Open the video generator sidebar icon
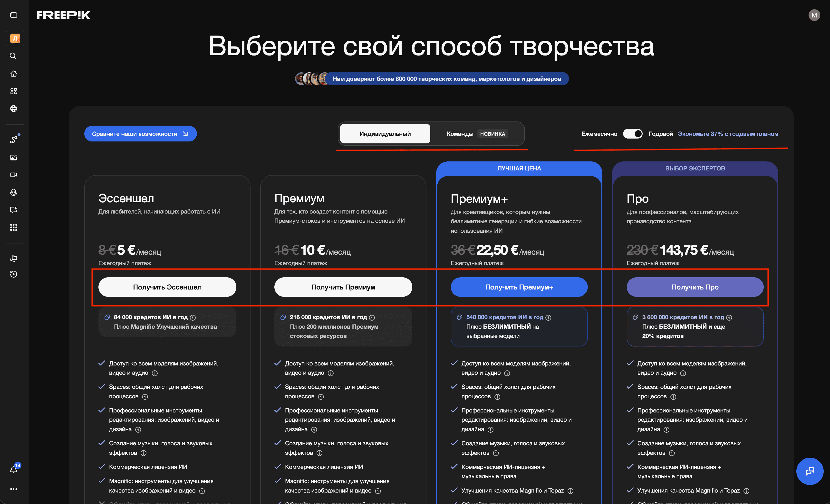 click(13, 175)
